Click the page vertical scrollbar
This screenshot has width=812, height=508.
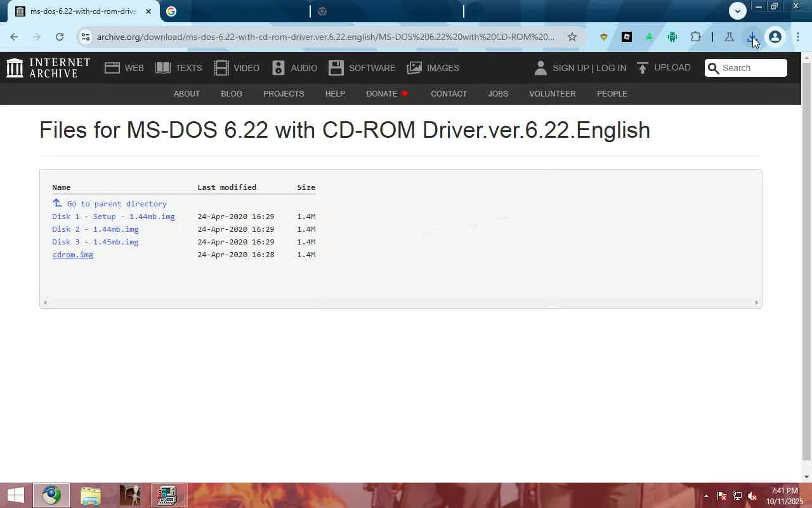[x=806, y=260]
